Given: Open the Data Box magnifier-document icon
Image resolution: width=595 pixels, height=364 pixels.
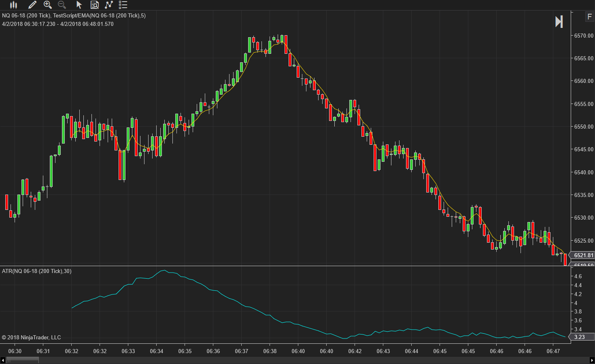Looking at the screenshot, I should 95,5.
